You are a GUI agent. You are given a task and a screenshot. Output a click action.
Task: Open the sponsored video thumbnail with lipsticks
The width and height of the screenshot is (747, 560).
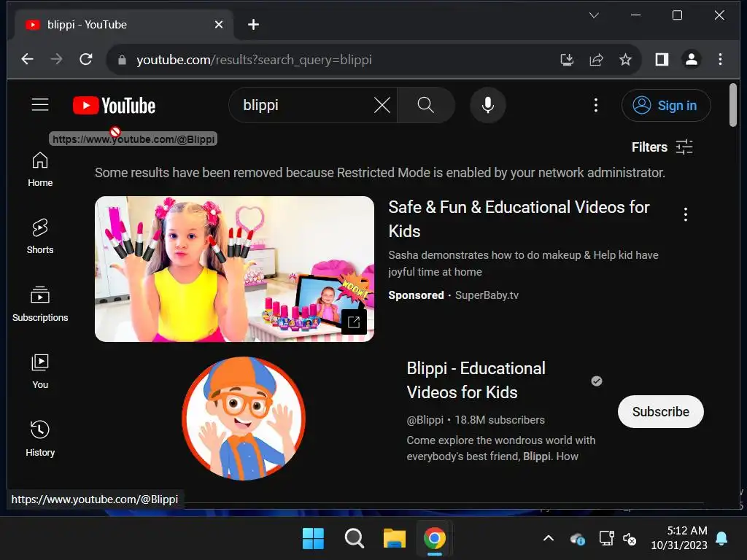pyautogui.click(x=234, y=269)
